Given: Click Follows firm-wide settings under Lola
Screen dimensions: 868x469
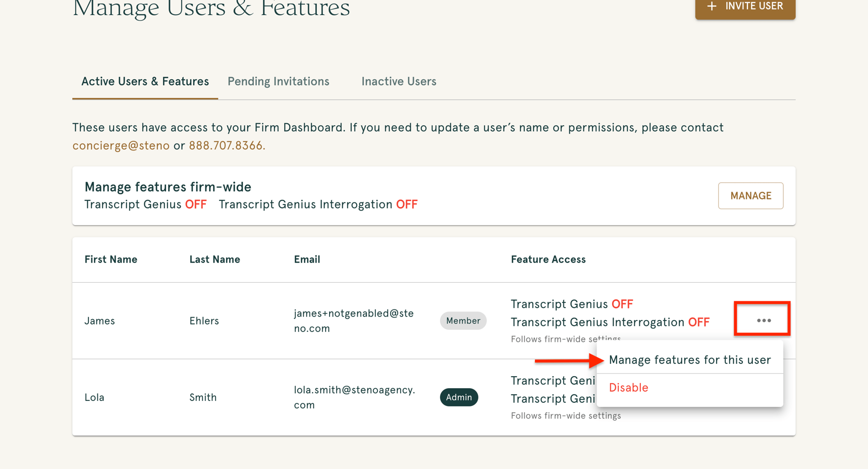Looking at the screenshot, I should tap(566, 415).
